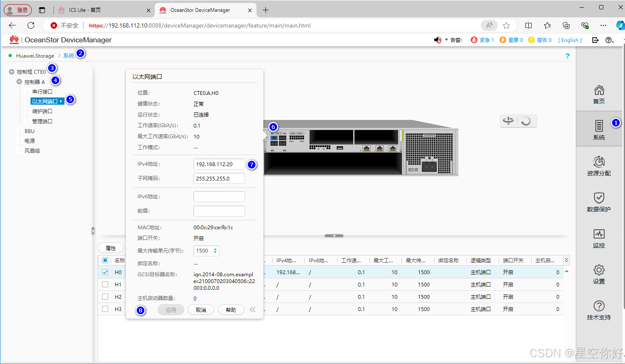
Task: Click the 应用 (Apply) button
Action: tap(171, 310)
